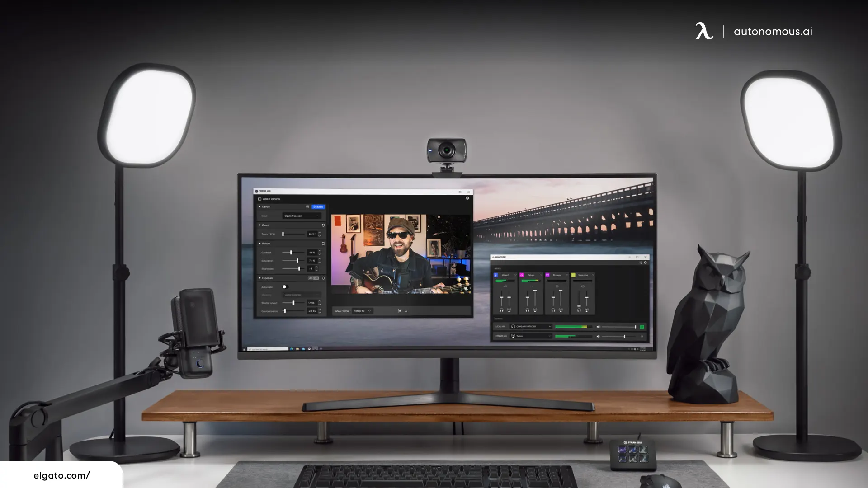
Task: Open Camera Hub settings via gear icon
Action: pyautogui.click(x=467, y=198)
